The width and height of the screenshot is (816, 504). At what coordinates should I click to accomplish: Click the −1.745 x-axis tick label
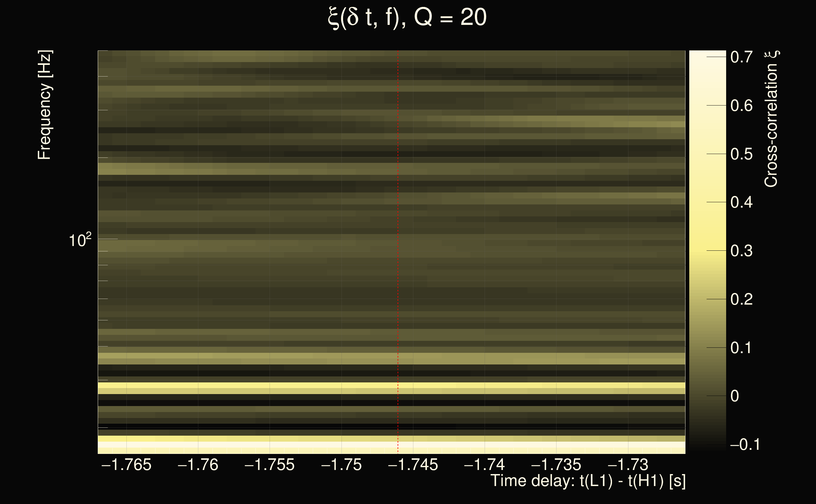pos(413,465)
